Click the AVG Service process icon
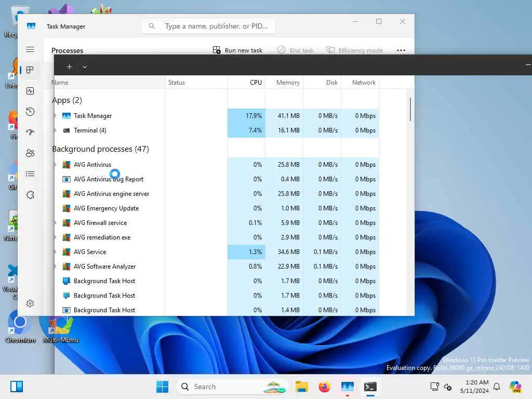 pos(66,252)
